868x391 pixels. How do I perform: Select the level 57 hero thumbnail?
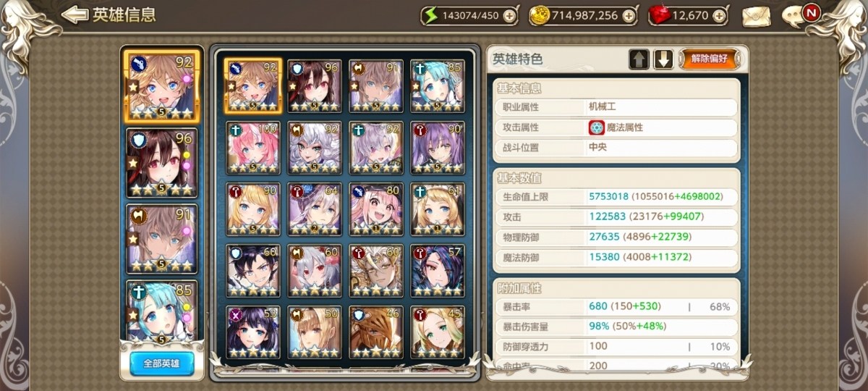(x=438, y=271)
